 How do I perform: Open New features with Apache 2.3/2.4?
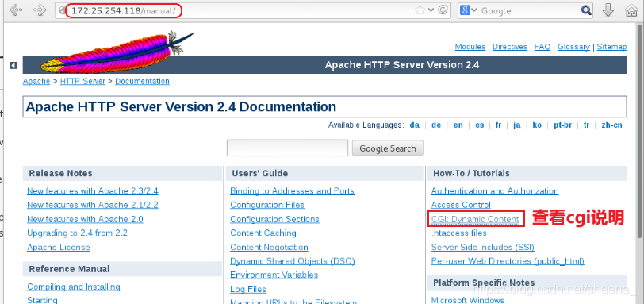tap(93, 191)
